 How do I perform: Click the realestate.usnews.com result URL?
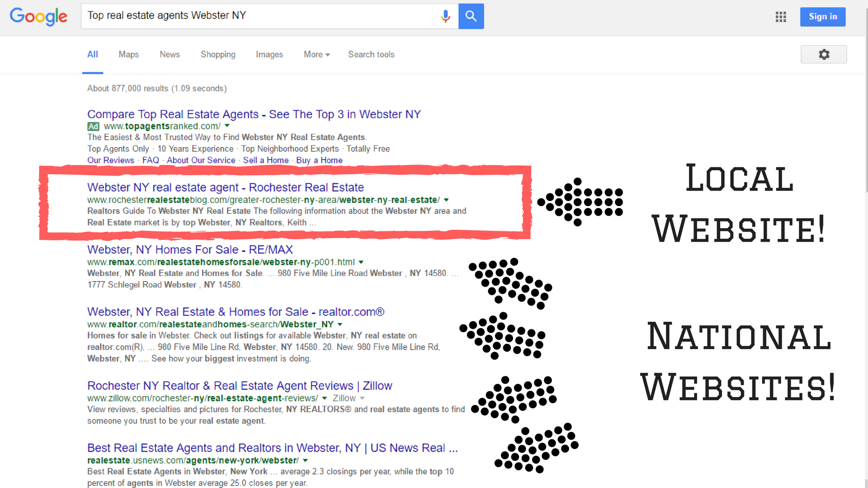[193, 460]
